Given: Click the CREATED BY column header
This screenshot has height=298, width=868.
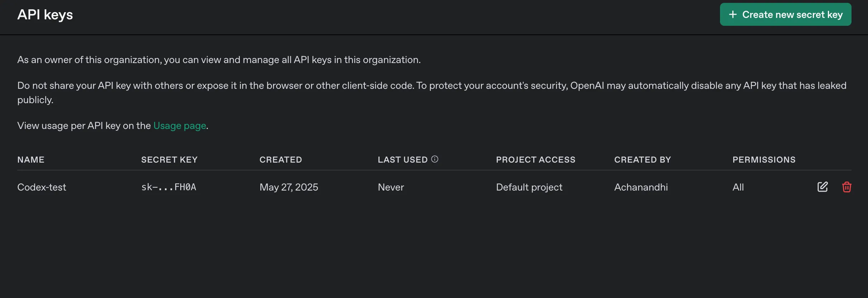Looking at the screenshot, I should click(642, 160).
